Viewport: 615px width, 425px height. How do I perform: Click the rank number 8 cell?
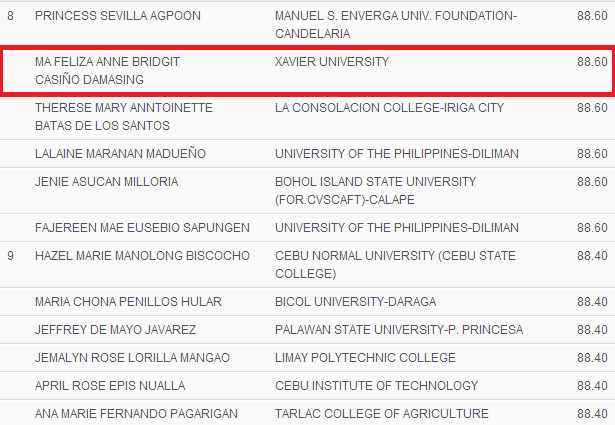point(11,16)
